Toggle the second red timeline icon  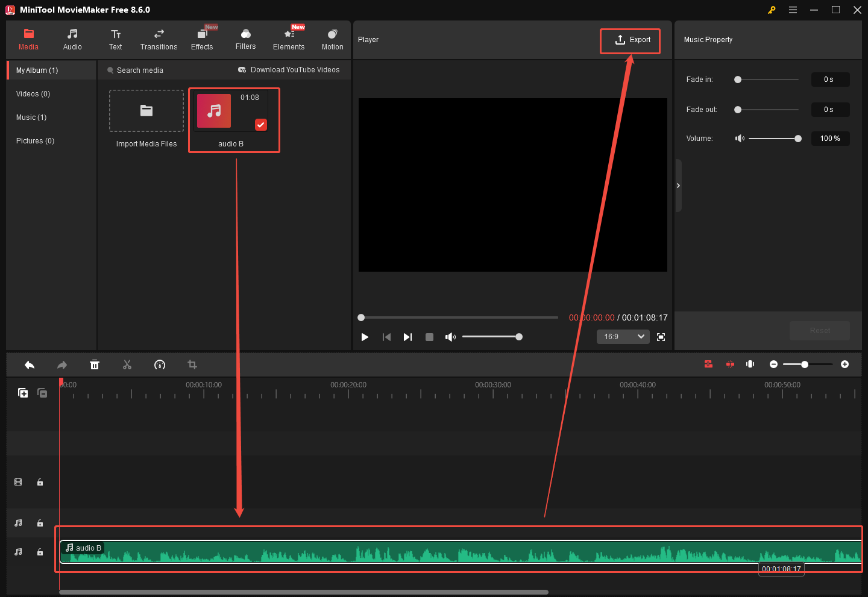coord(730,364)
